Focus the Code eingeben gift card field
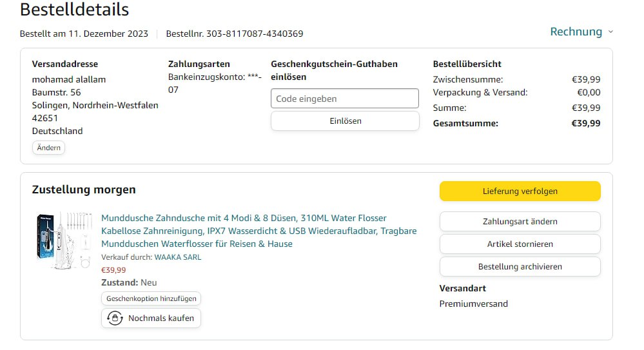644x350 pixels. 345,99
